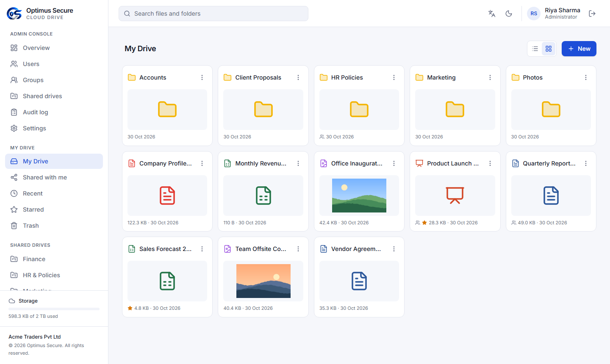Click the Office Inauguration three-dot menu
The height and width of the screenshot is (364, 610).
394,163
